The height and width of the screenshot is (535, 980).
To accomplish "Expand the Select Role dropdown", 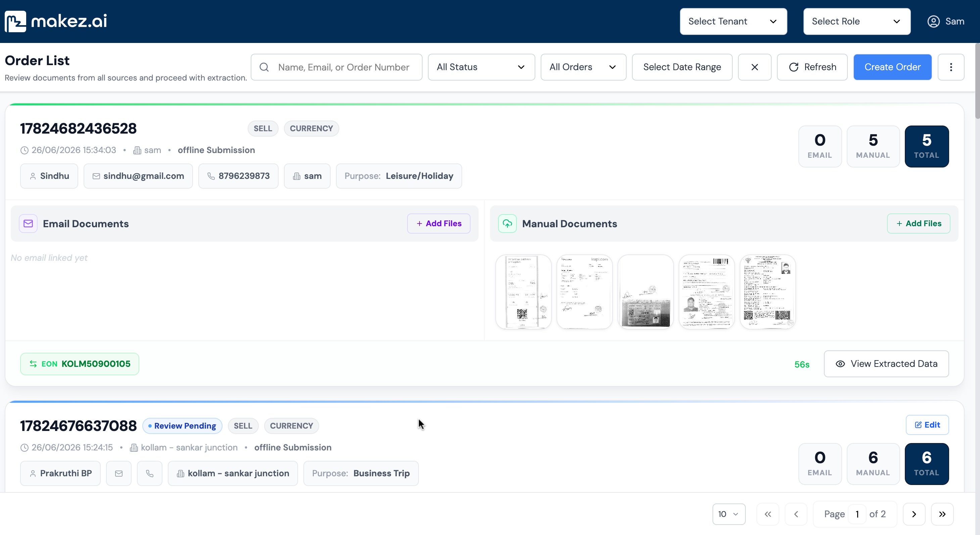I will tap(856, 21).
